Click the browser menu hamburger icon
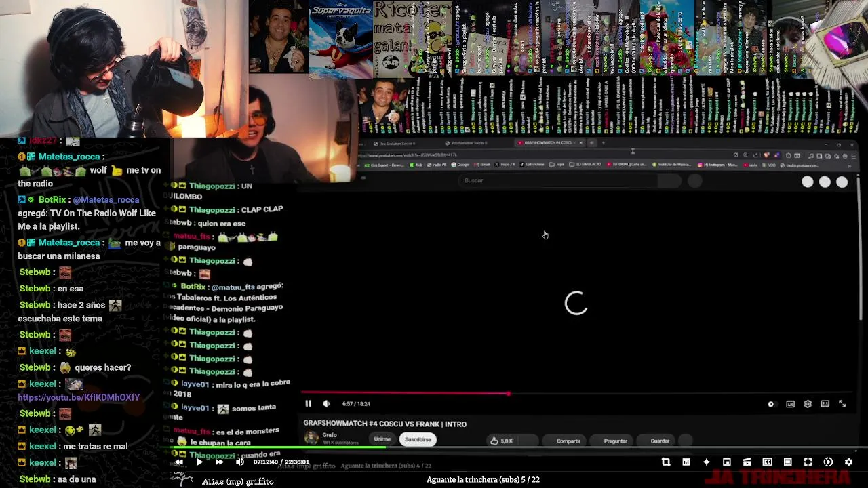 point(854,156)
